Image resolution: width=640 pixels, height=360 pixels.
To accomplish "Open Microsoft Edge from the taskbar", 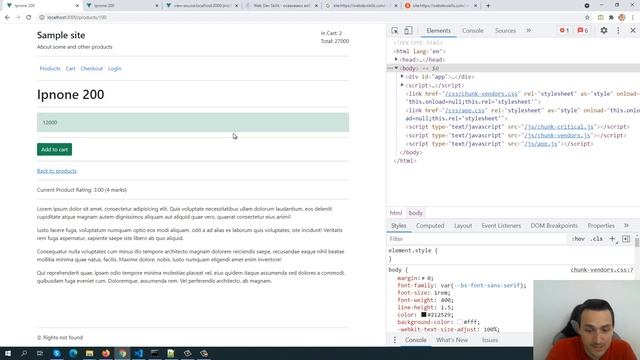I will (73, 353).
